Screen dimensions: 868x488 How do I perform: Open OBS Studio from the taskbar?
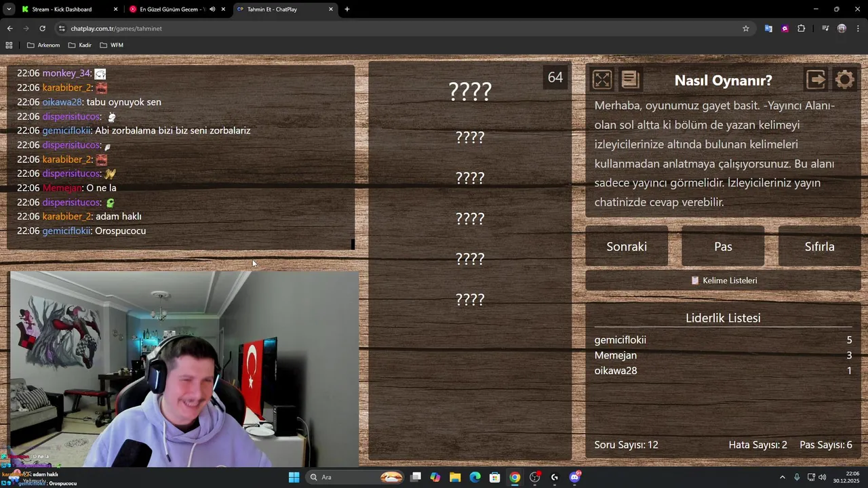click(x=535, y=477)
